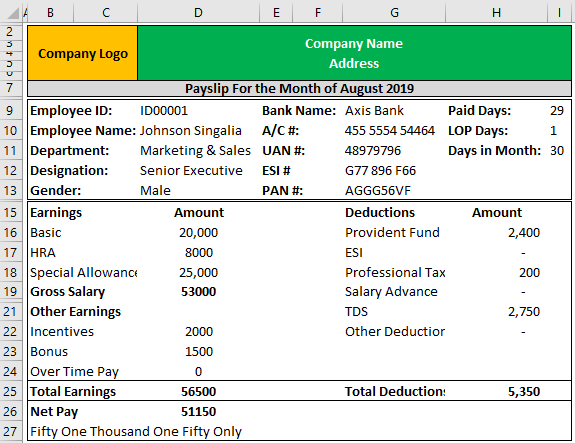This screenshot has height=443, width=575.
Task: Select Paid Days value 29
Action: click(x=557, y=111)
